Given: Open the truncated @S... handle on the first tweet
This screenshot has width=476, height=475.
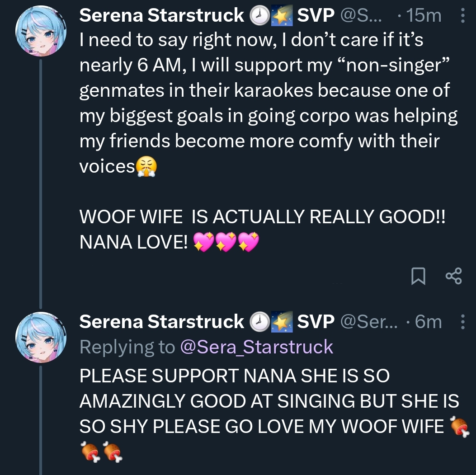Looking at the screenshot, I should [360, 16].
